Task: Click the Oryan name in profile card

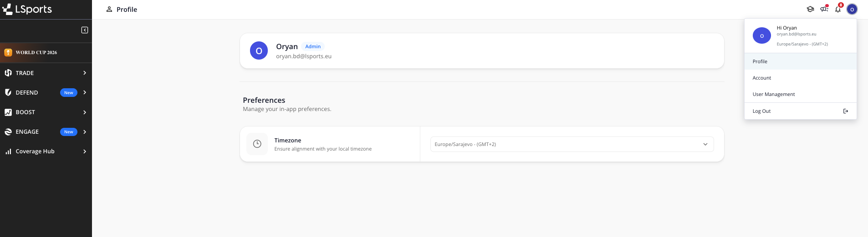Action: pos(287,46)
